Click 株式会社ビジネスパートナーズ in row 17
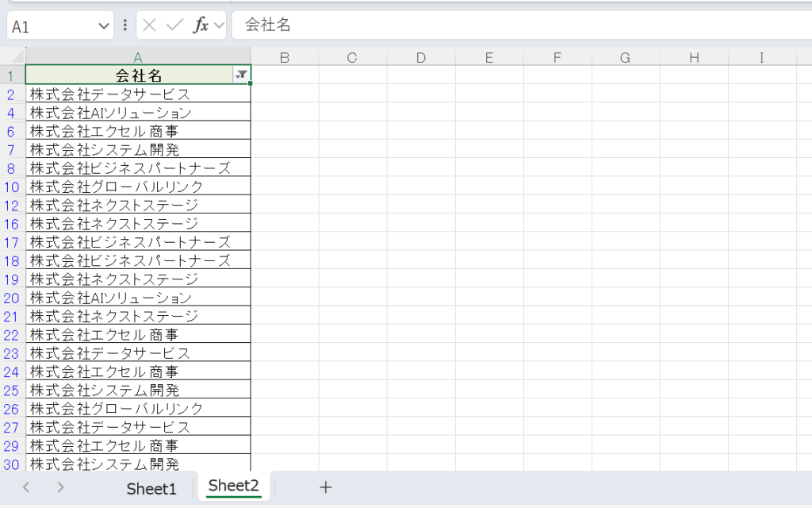 (138, 241)
